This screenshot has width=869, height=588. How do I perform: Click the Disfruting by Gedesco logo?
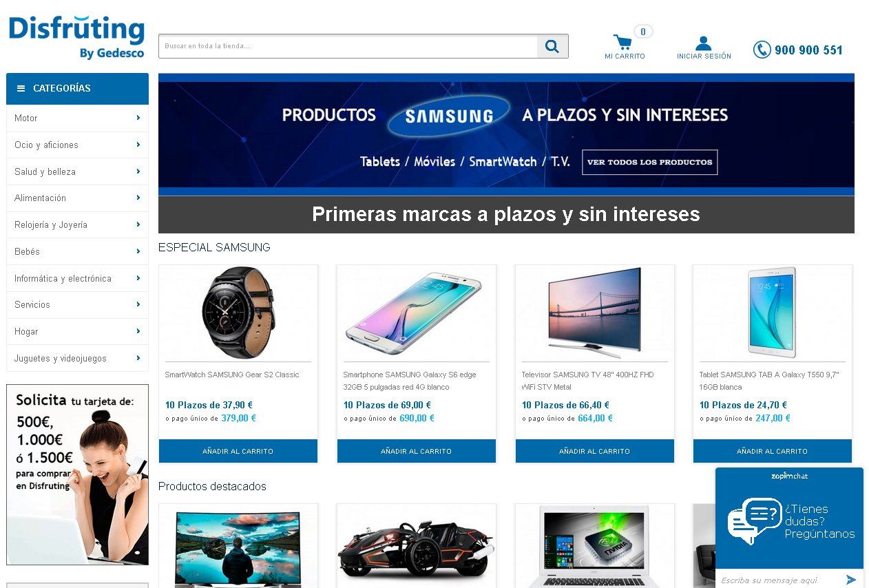[76, 37]
